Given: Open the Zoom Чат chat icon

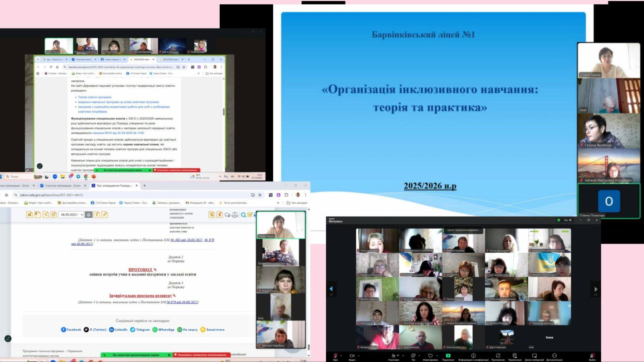Looking at the screenshot, I should [413, 356].
